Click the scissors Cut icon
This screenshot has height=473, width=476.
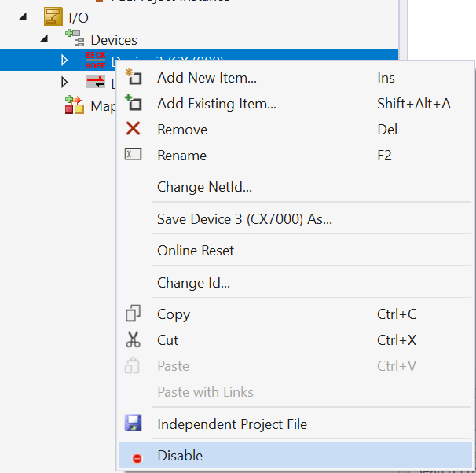coord(134,340)
